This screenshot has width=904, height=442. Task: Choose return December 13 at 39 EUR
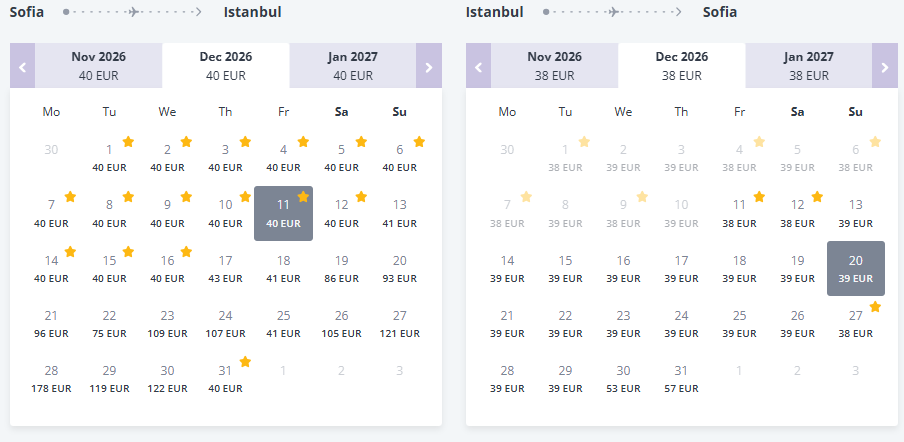point(856,213)
